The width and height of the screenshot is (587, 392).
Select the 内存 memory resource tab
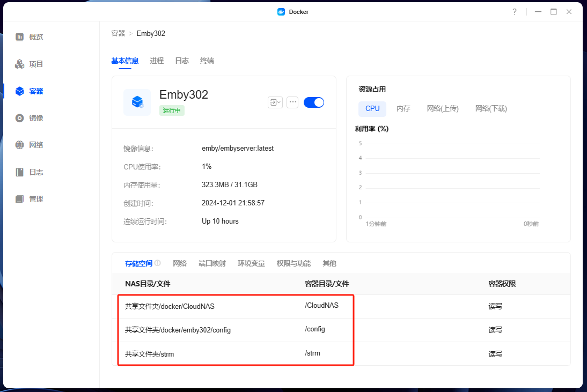403,108
